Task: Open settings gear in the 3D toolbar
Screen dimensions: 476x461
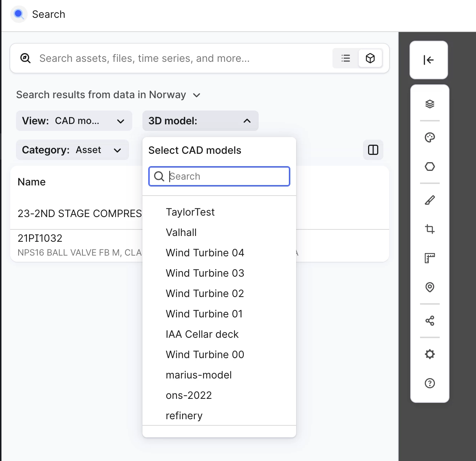Action: 430,354
